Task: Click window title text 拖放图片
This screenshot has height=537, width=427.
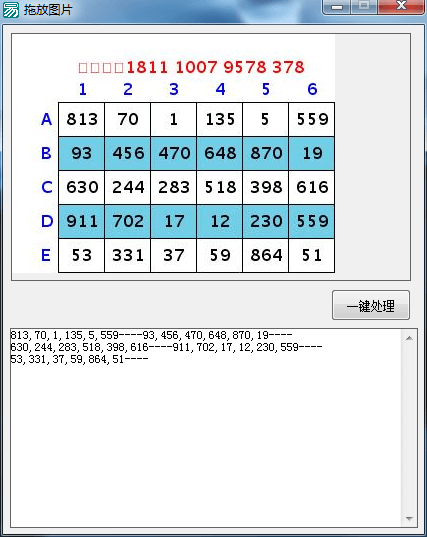Action: point(48,10)
